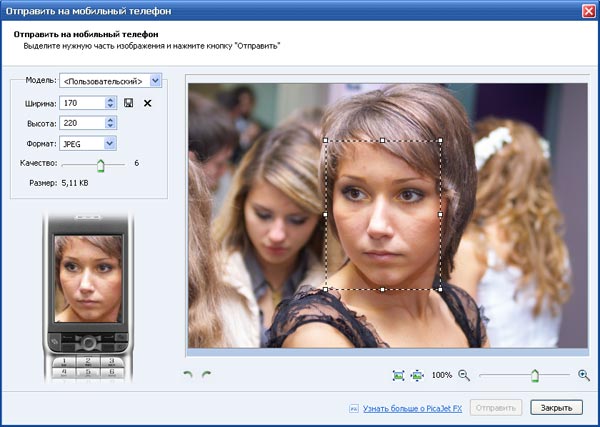Click the Качество quality slider handle
600x427 pixels.
coord(100,163)
